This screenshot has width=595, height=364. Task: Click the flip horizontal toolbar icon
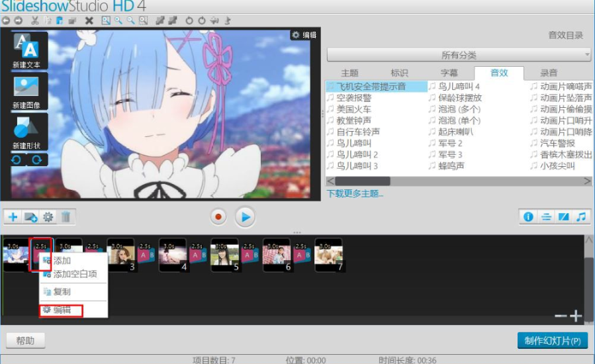pos(214,21)
